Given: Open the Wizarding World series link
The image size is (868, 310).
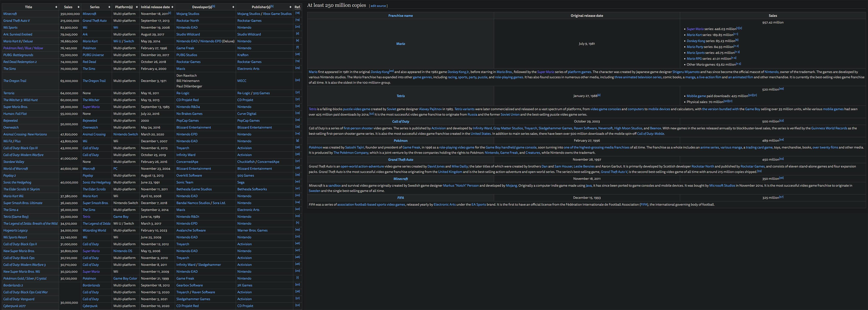Looking at the screenshot, I should 94,230.
